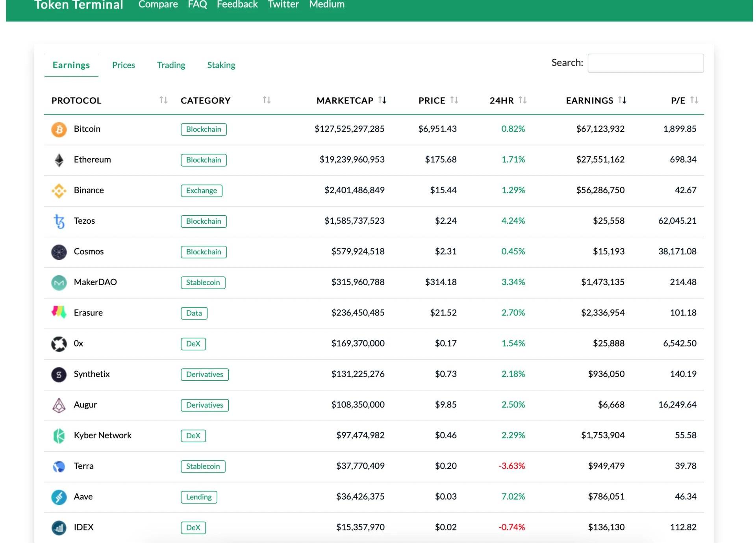Open the Feedback navigation link
The height and width of the screenshot is (543, 756).
tap(237, 4)
